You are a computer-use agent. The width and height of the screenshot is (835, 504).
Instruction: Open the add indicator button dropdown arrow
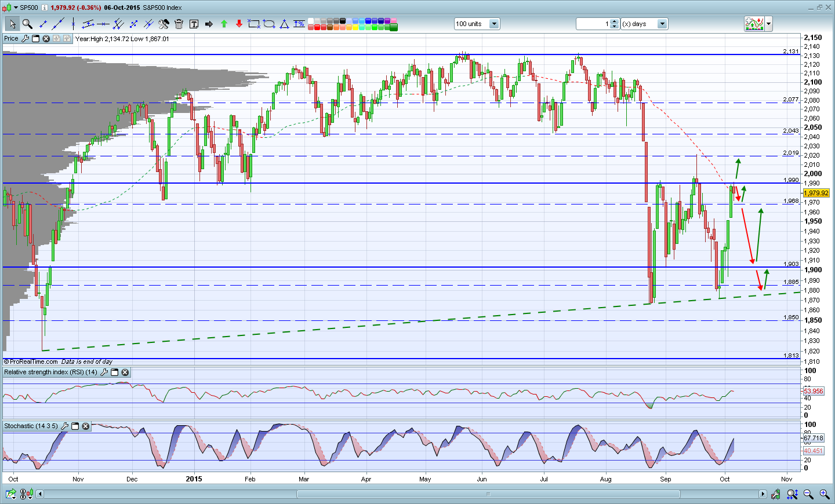[x=769, y=24]
